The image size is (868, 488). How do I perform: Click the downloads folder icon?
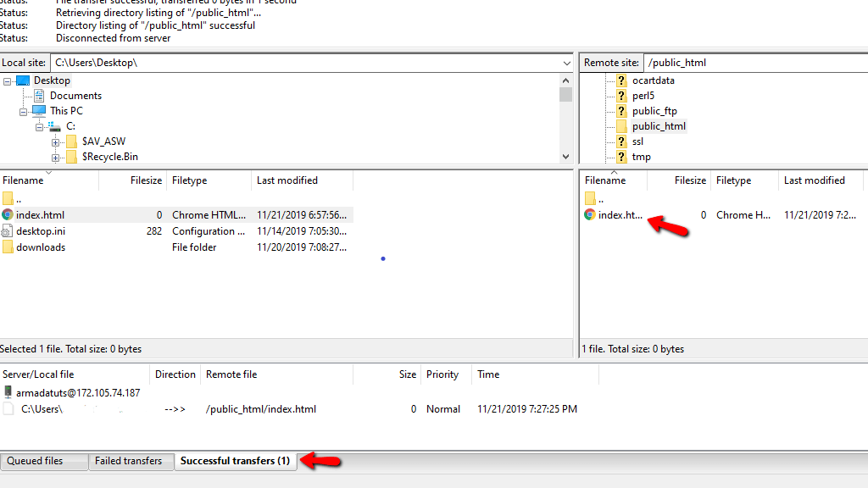(8, 247)
